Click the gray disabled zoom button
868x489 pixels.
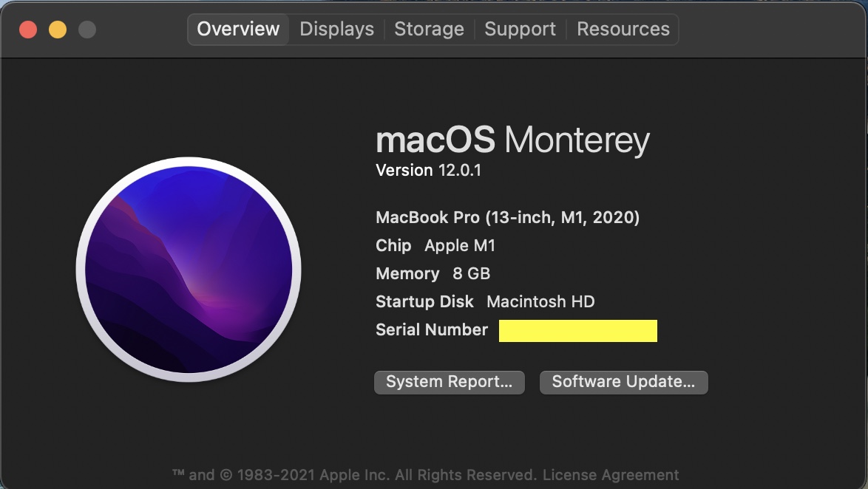pos(87,30)
